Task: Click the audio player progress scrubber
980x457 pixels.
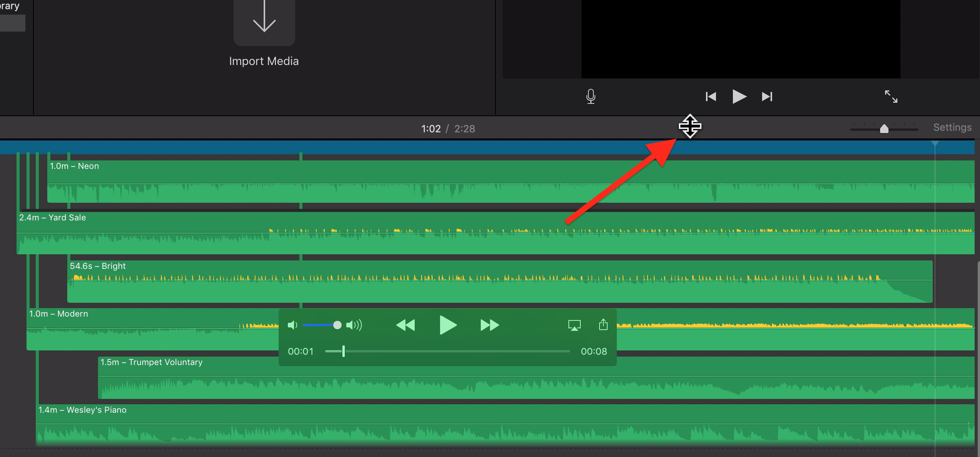Action: pyautogui.click(x=344, y=351)
